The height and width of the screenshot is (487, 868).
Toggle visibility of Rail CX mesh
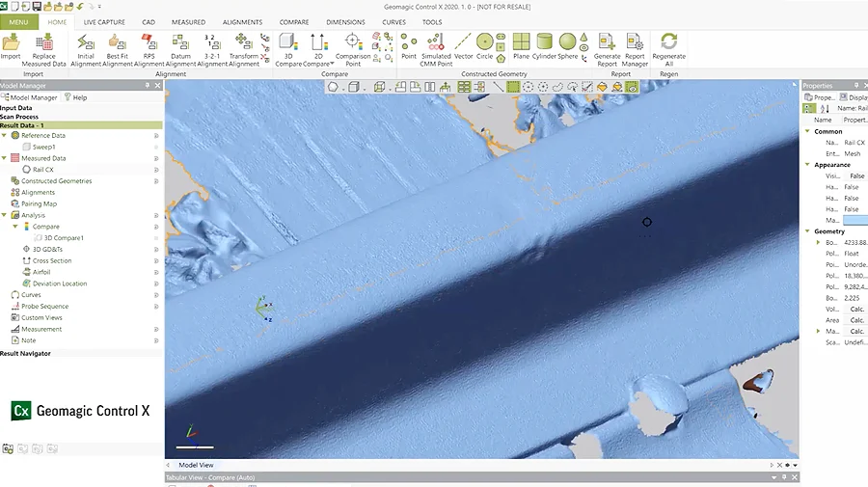coord(156,170)
